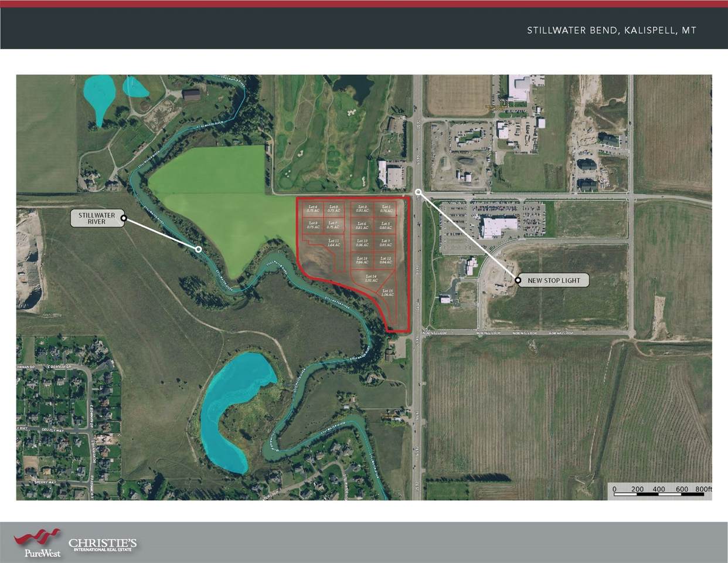Select Lot 1 in the top-right corner of the plat
The image size is (728, 563).
coord(385,209)
